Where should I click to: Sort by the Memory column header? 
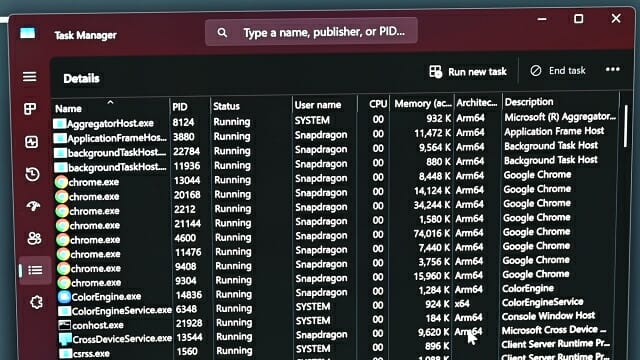click(x=423, y=104)
